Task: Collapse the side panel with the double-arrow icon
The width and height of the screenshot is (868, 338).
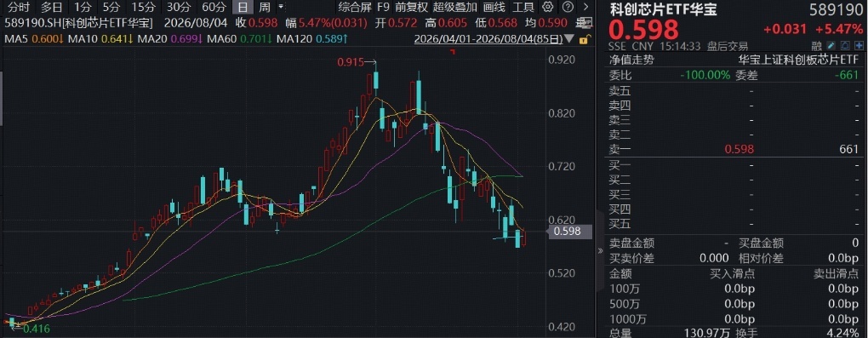Action: click(600, 251)
